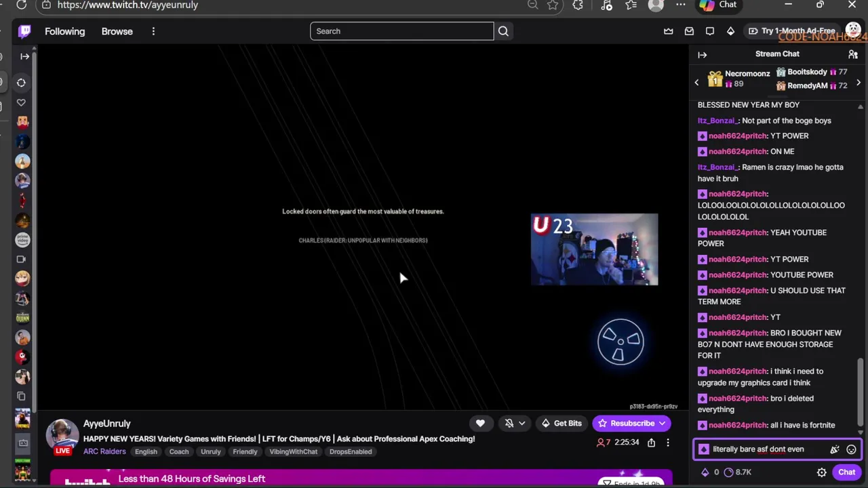This screenshot has width=868, height=488.
Task: Select the VibingWithChat tag
Action: click(294, 452)
